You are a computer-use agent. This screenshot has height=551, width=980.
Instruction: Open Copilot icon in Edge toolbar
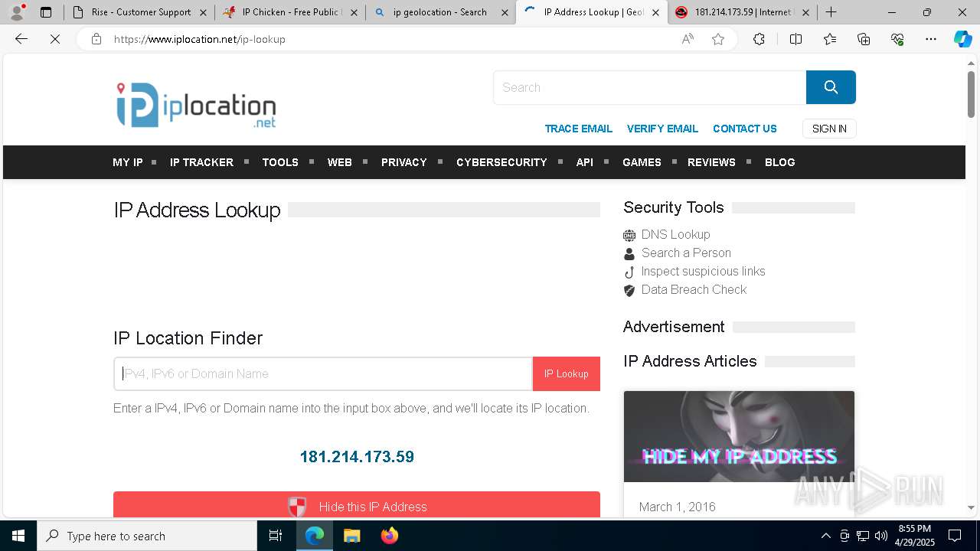962,39
